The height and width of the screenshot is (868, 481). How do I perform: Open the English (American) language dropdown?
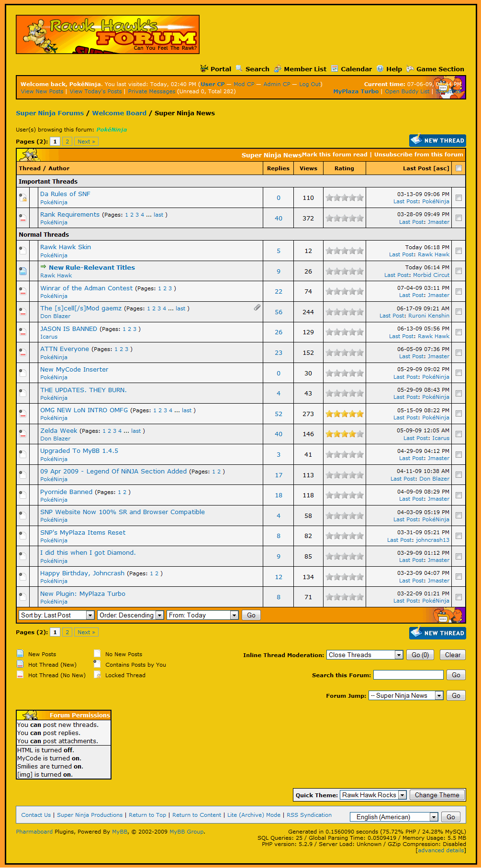394,817
